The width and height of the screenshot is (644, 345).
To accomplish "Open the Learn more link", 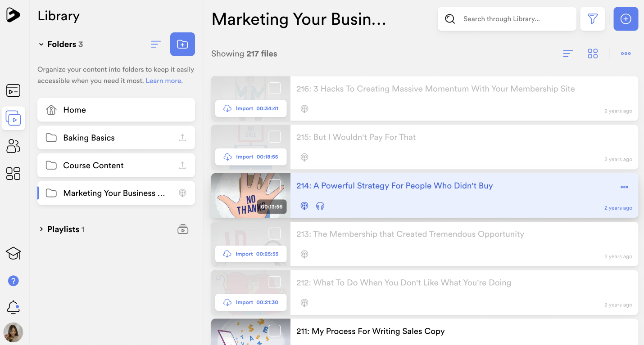I will tap(164, 81).
